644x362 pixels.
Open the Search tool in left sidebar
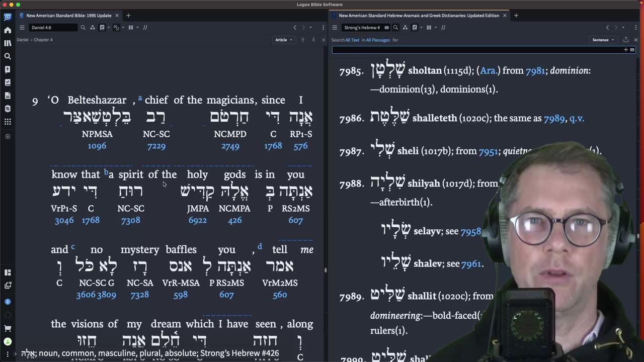(8, 56)
